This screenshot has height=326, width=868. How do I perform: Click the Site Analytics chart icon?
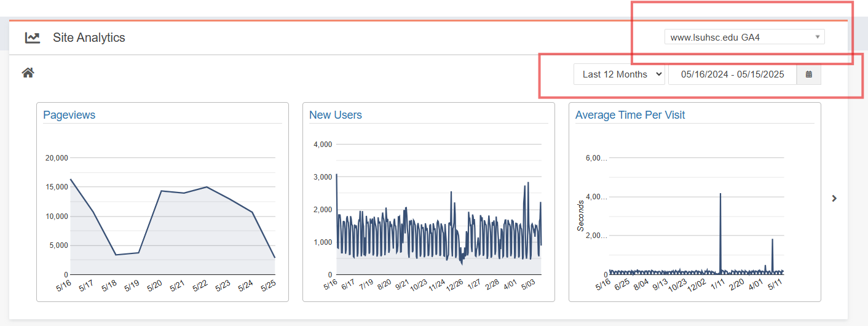pos(33,38)
